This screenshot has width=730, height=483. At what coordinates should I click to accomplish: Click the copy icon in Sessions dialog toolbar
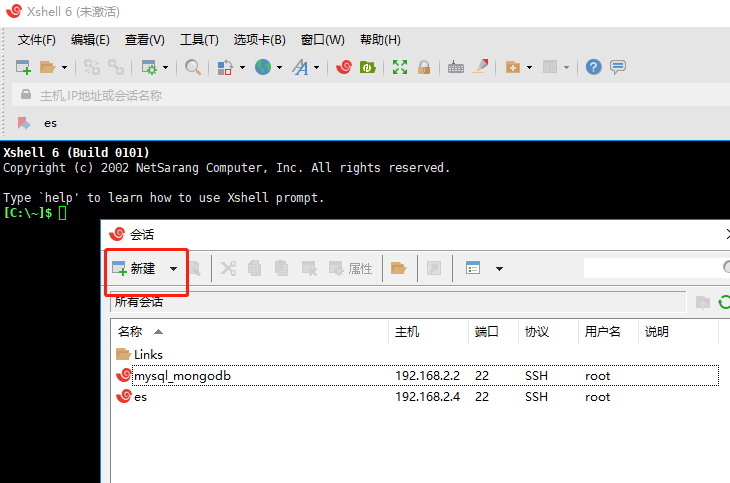[x=255, y=268]
